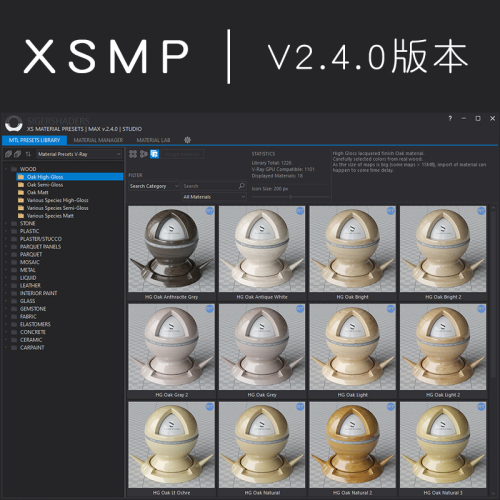Viewport: 500px width, 500px height.
Task: Click the Sigershaders logo icon
Action: pyautogui.click(x=14, y=124)
